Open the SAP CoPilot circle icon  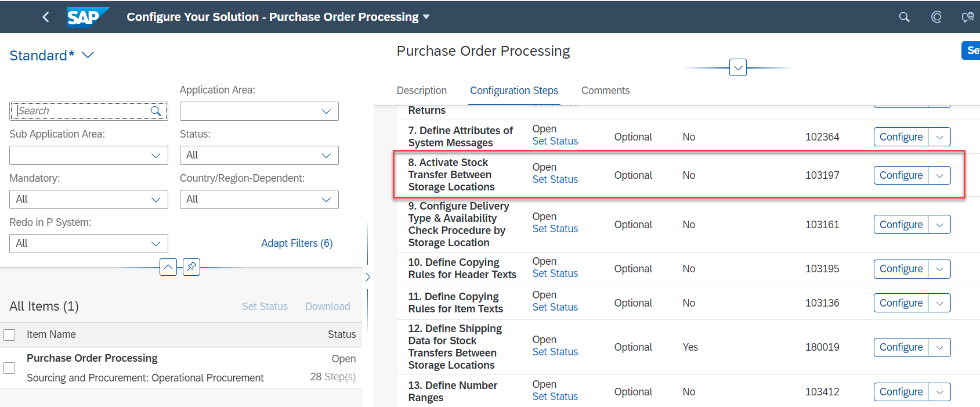point(936,17)
